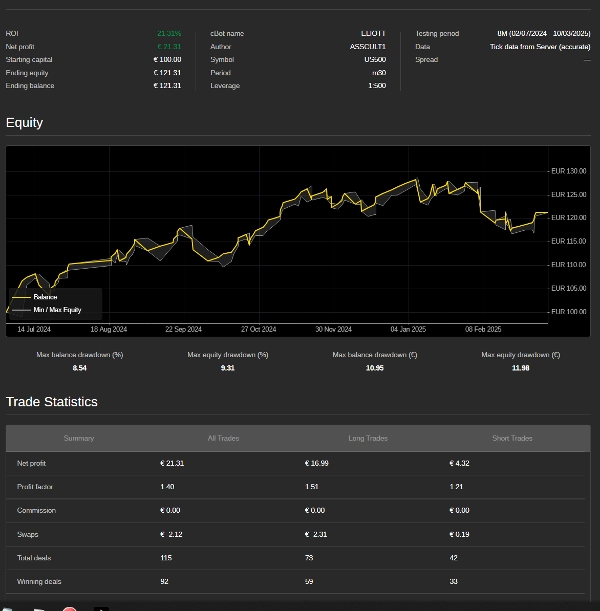Toggle the Balance series in chart legend
Screen dimensions: 600x611
pos(35,297)
